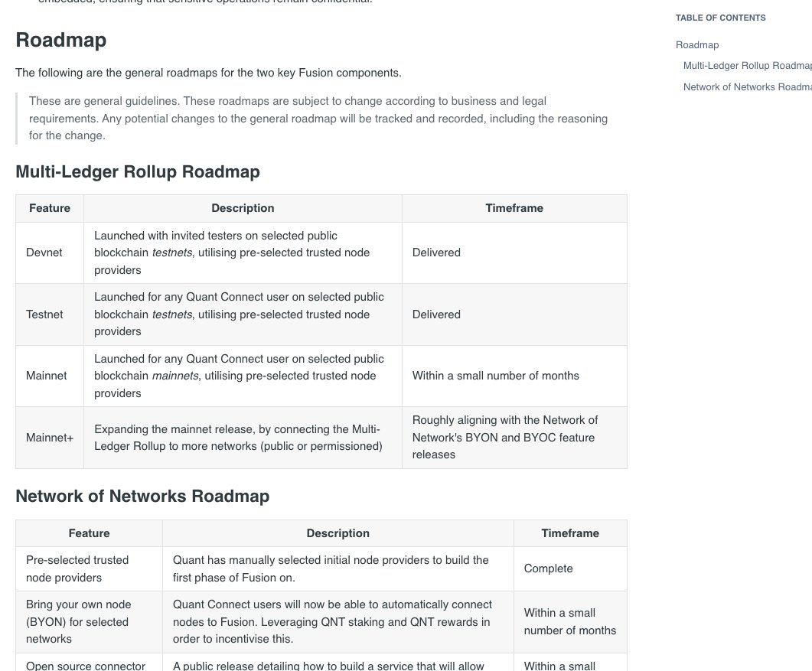Viewport: 812px width, 671px height.
Task: Click the Multi-Ledger Rollup Roadmap heading
Action: point(138,172)
